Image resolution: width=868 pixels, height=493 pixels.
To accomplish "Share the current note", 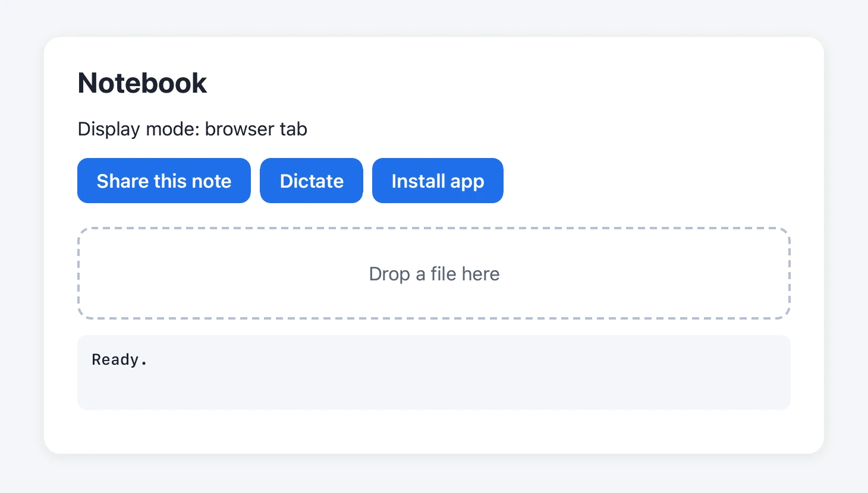I will coord(164,181).
